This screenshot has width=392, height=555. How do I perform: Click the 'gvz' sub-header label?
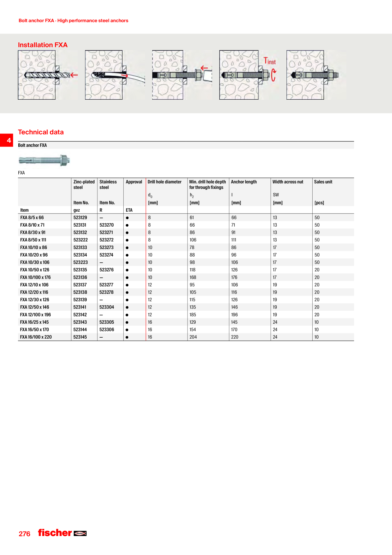click(x=77, y=210)
